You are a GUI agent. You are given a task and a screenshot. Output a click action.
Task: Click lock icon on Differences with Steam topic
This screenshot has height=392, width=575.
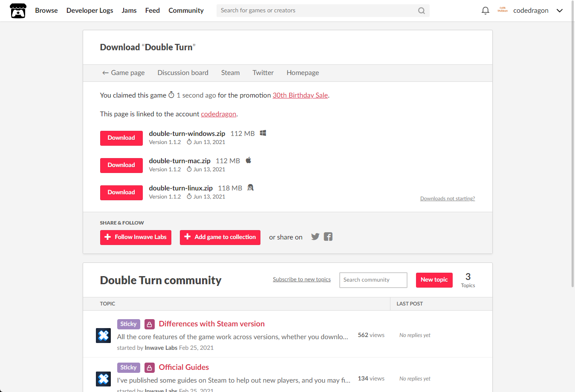coord(150,324)
